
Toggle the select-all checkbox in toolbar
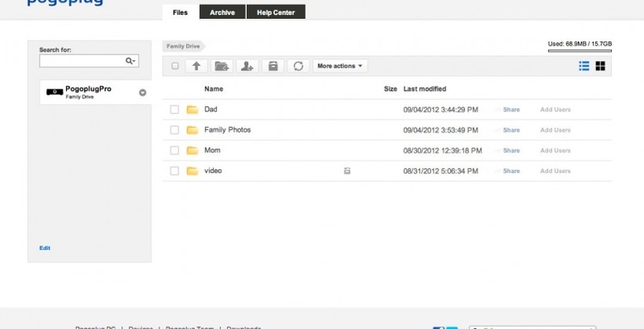[x=175, y=66]
